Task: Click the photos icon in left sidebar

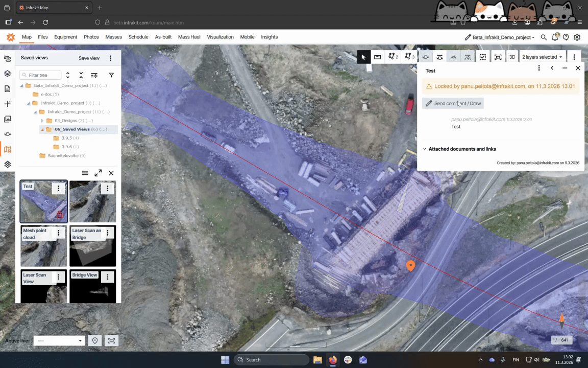Action: (x=7, y=119)
